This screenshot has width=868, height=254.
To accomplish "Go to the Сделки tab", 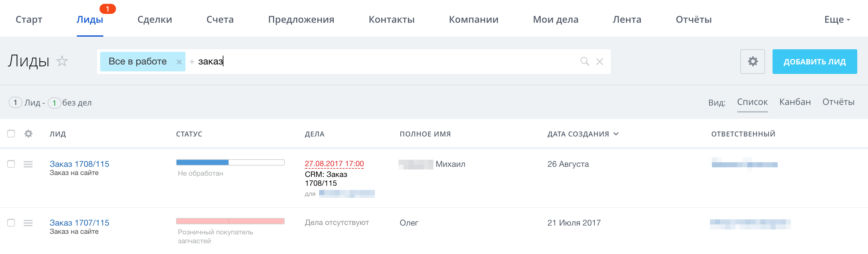I will click(155, 20).
